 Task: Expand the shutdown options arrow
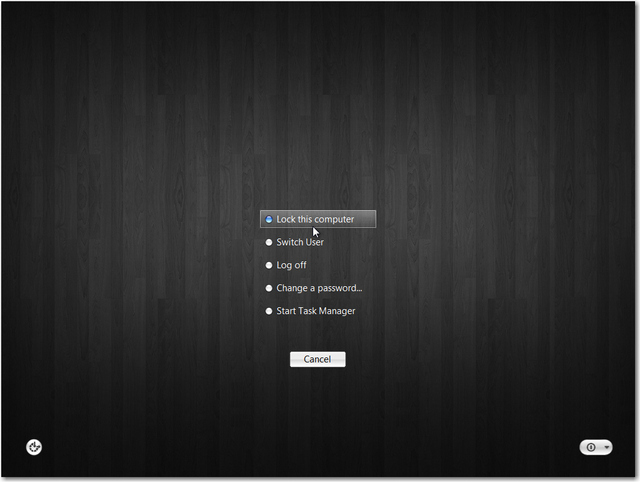coord(607,447)
